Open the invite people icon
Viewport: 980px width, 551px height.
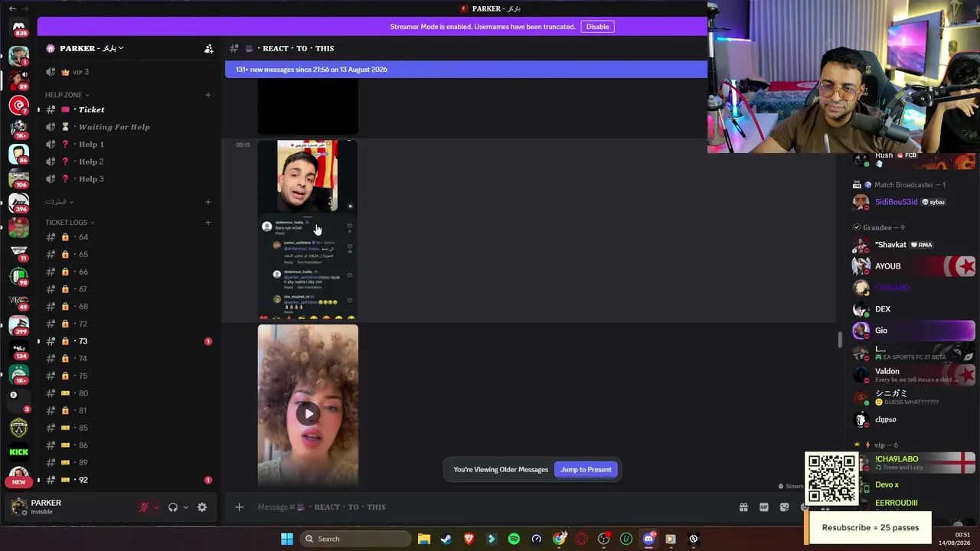pos(208,48)
